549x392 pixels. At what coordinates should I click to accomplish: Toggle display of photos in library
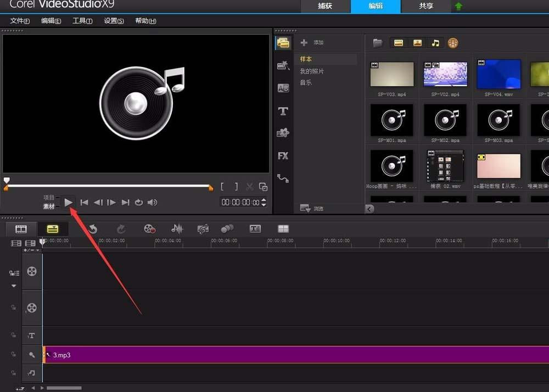[x=417, y=43]
